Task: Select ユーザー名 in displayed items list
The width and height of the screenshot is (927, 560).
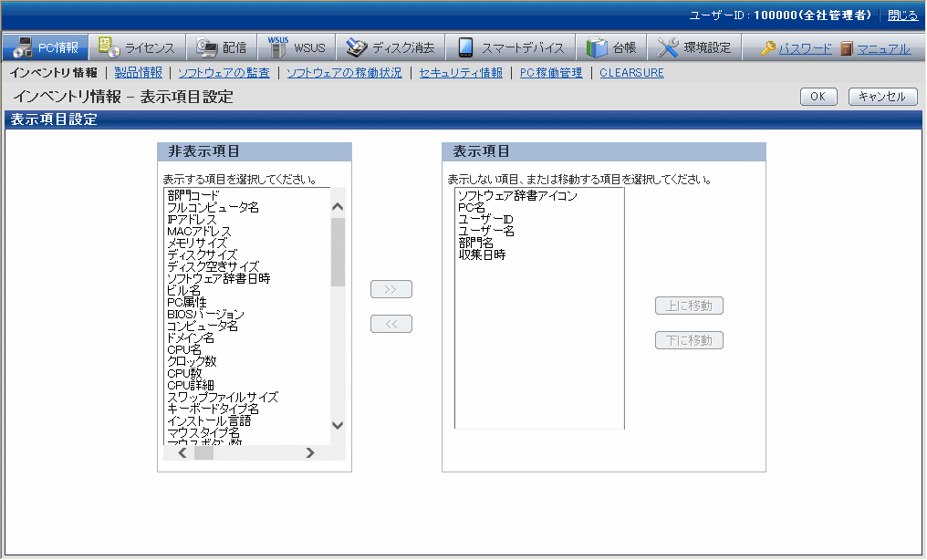Action: 485,232
